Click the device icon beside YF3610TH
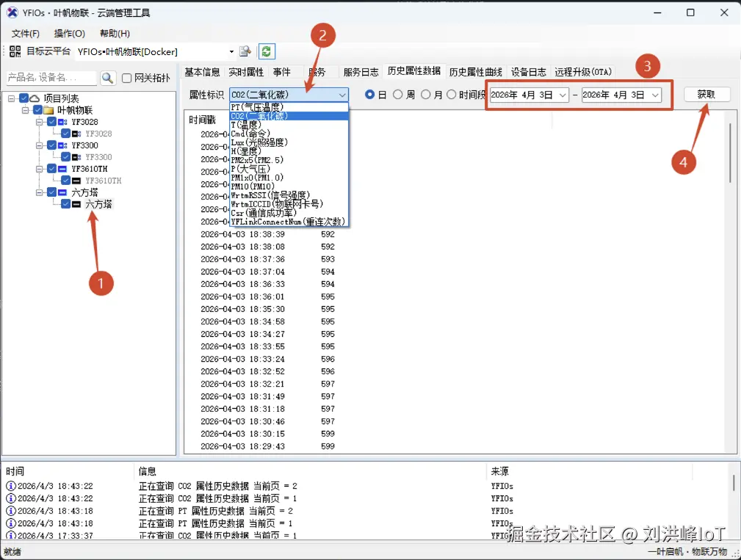741x560 pixels. tap(62, 169)
